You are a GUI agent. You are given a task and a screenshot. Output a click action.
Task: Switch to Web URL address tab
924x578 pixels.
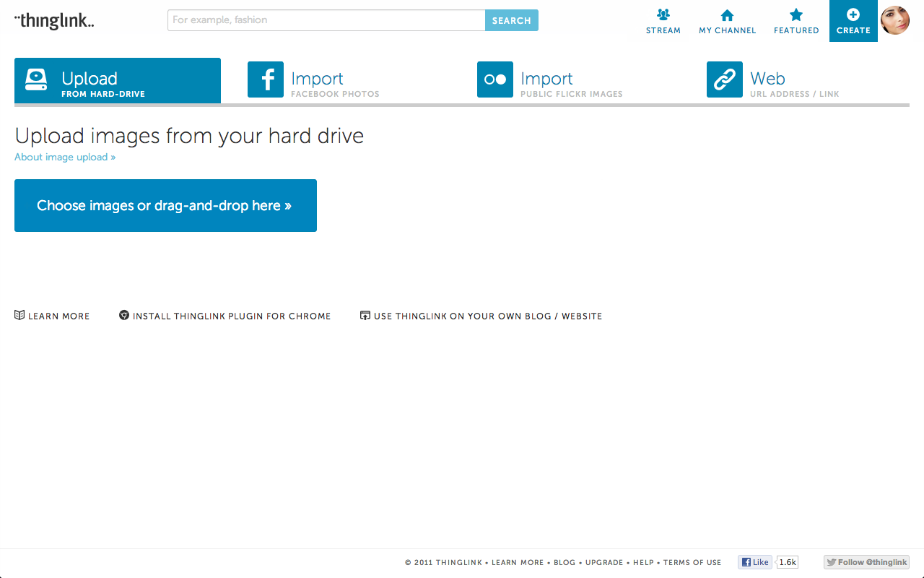tap(794, 83)
